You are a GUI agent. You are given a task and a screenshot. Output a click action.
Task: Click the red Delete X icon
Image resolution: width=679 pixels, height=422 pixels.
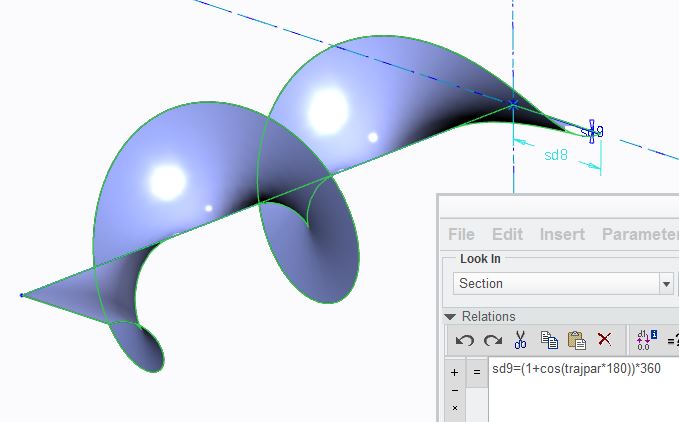(x=604, y=339)
